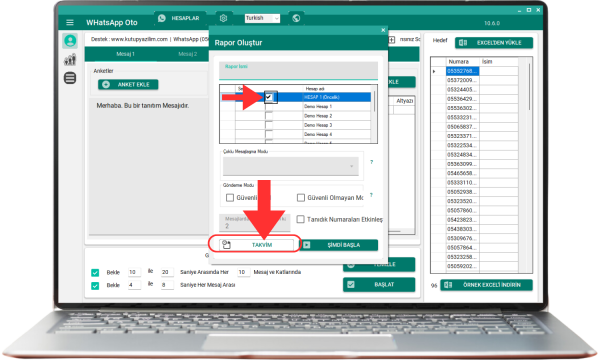
Task: Open the hamburger menu icon
Action: [x=70, y=23]
